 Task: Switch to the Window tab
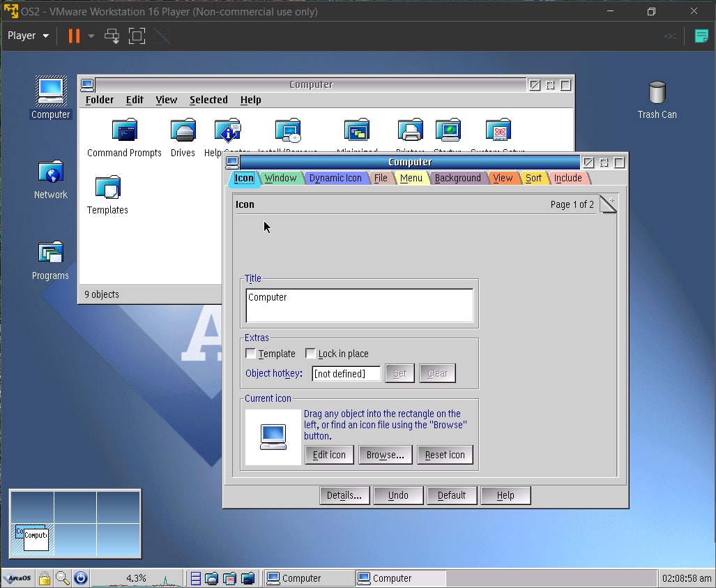(280, 178)
